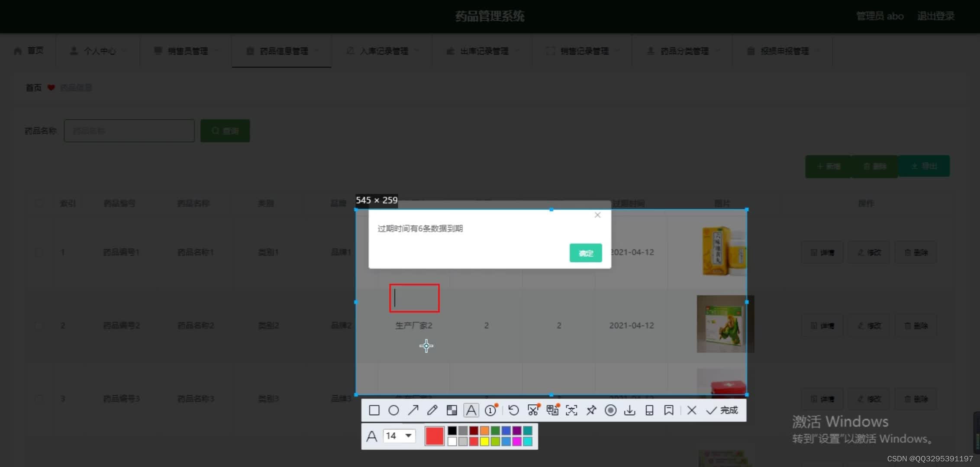Pick the orange color swatch

(484, 431)
